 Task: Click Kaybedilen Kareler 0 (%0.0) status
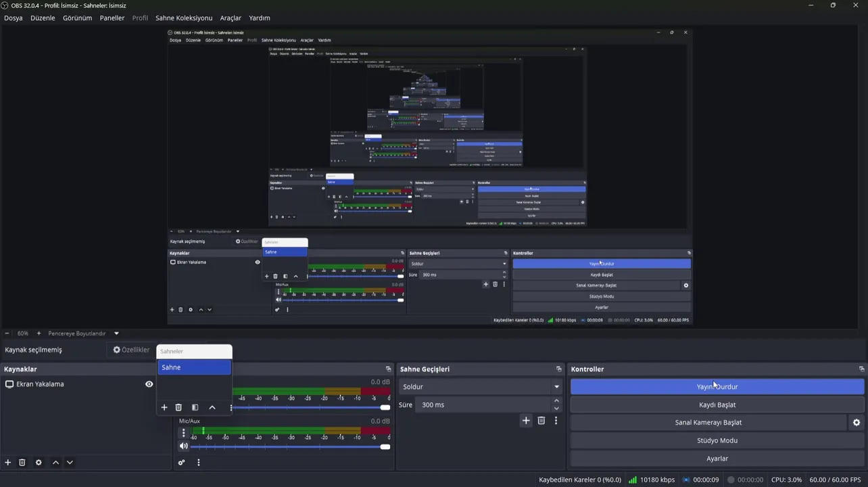tap(580, 480)
